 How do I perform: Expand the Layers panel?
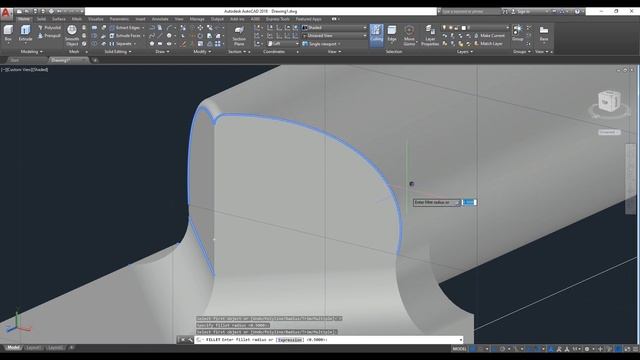point(465,52)
